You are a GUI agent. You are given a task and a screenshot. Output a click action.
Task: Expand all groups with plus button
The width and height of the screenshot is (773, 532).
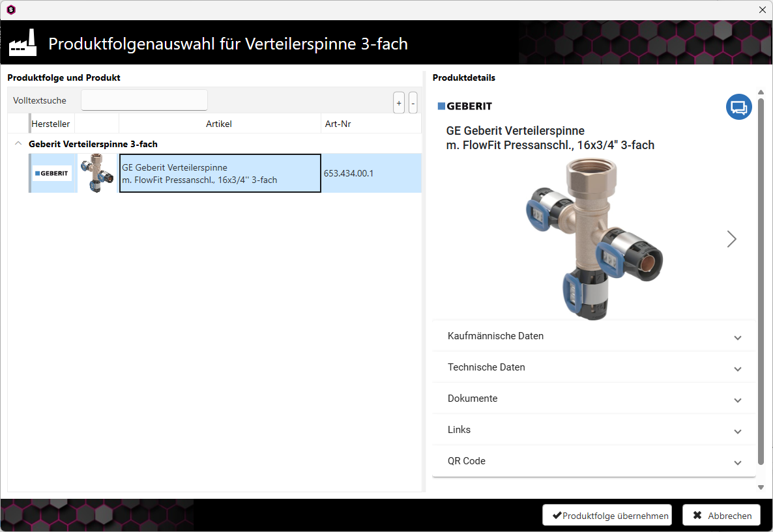pyautogui.click(x=399, y=103)
